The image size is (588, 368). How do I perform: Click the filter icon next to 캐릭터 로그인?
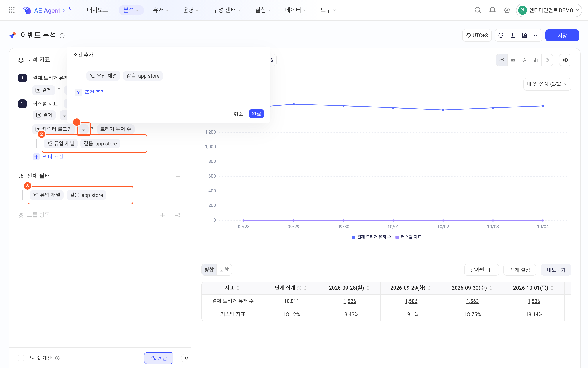pyautogui.click(x=84, y=129)
